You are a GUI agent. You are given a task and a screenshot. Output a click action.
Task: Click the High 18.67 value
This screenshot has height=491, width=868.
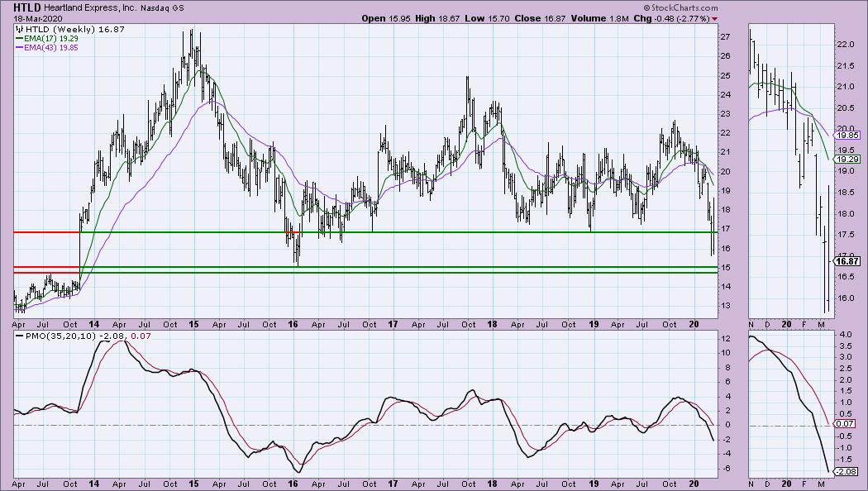pyautogui.click(x=437, y=18)
